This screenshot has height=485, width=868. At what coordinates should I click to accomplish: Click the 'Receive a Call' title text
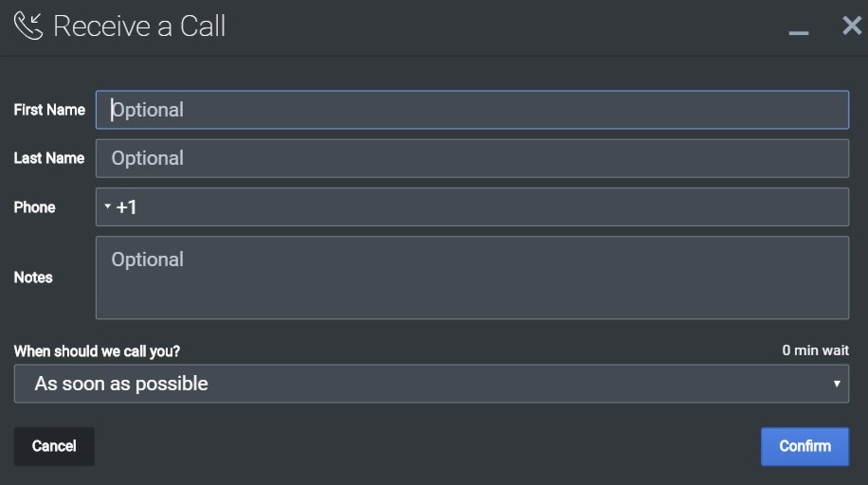[x=139, y=27]
